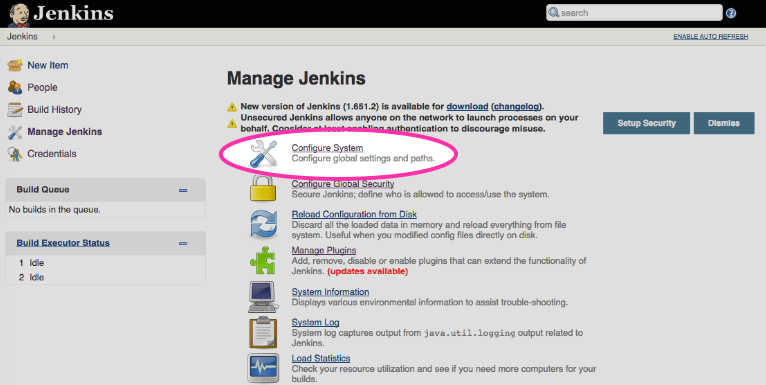The width and height of the screenshot is (766, 385).
Task: Focus the search input field
Action: coord(634,13)
